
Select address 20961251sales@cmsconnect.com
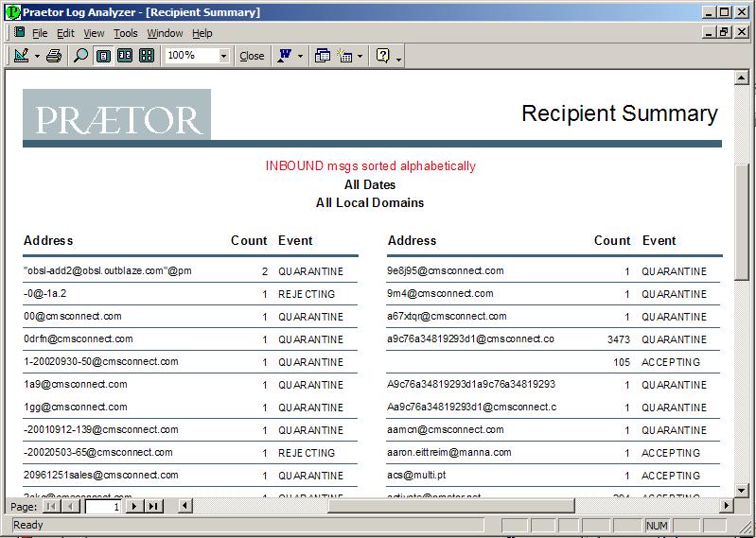pos(100,475)
